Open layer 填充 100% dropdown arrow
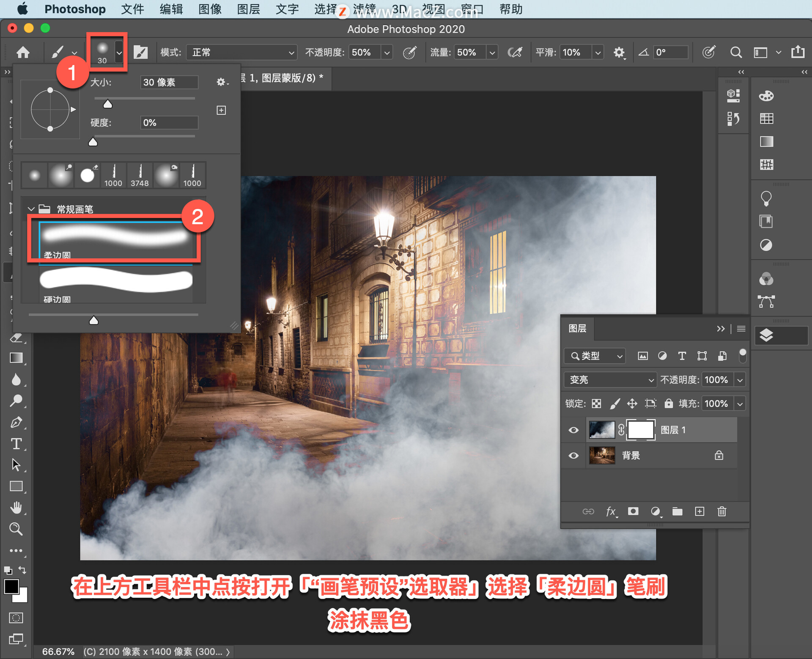The height and width of the screenshot is (659, 812). 740,404
